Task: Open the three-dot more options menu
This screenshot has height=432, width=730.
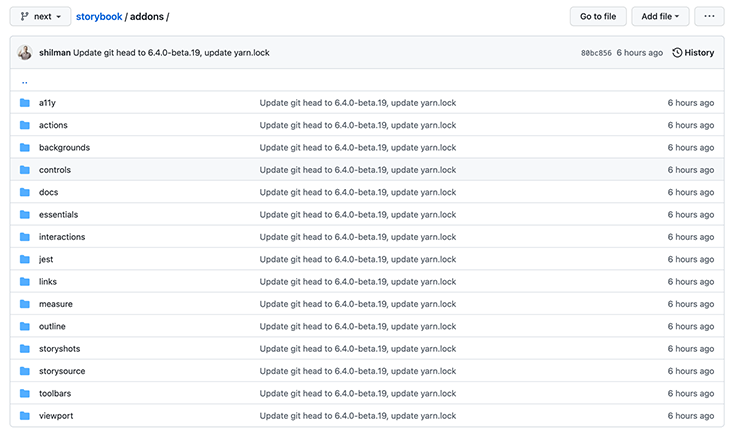Action: tap(709, 16)
